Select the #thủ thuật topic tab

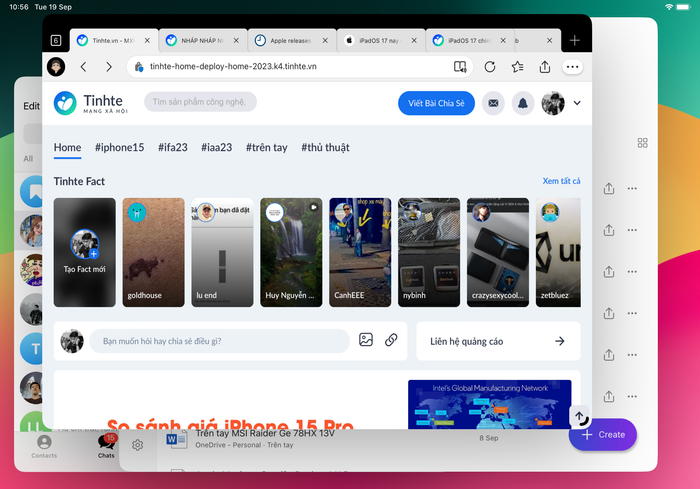pyautogui.click(x=325, y=147)
